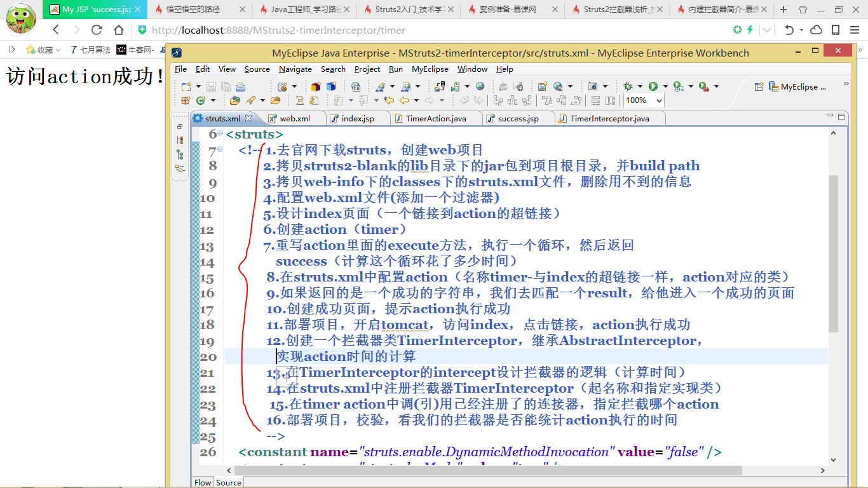
Task: Click the Debug bug icon
Action: [x=628, y=86]
